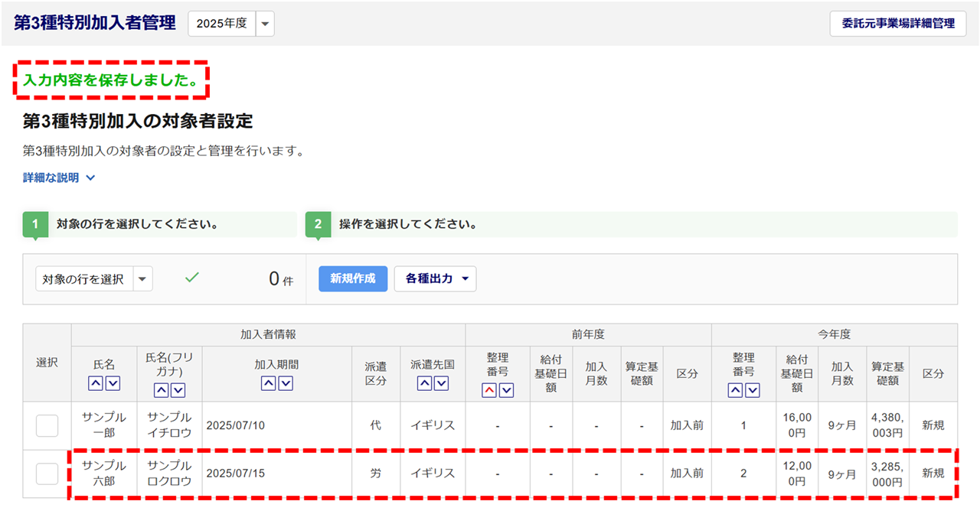This screenshot has height=511, width=980.
Task: Sort 前年度 整理番号 descending arrow
Action: click(506, 390)
